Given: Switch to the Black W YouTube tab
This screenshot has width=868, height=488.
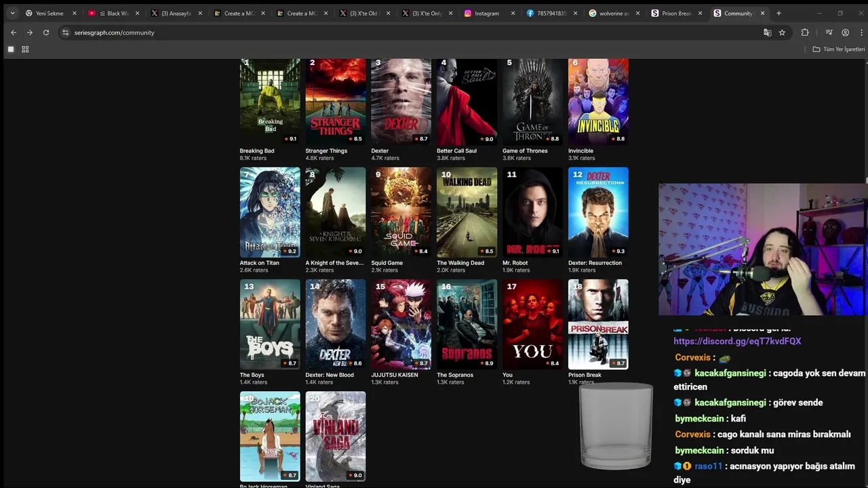Looking at the screenshot, I should [x=113, y=13].
